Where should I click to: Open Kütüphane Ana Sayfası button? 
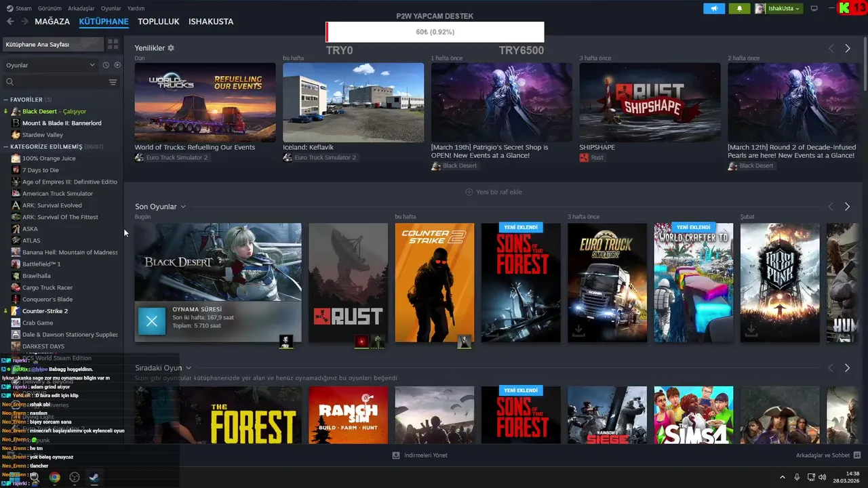(53, 44)
